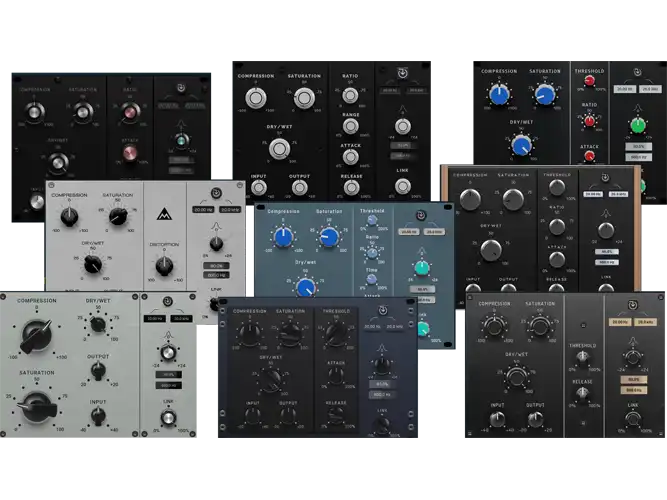
Task: Edit 20.00 Hz field on wood-sided plugin
Action: (x=593, y=194)
